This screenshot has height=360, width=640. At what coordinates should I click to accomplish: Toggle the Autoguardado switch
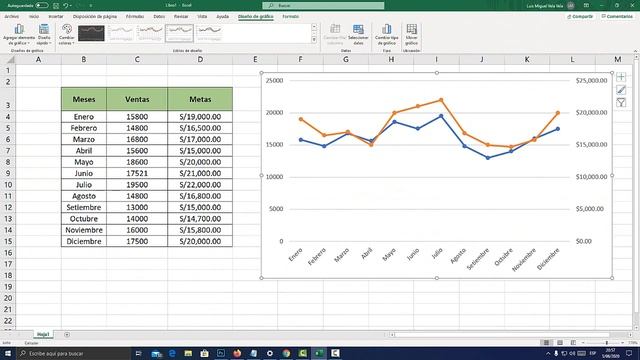point(42,6)
